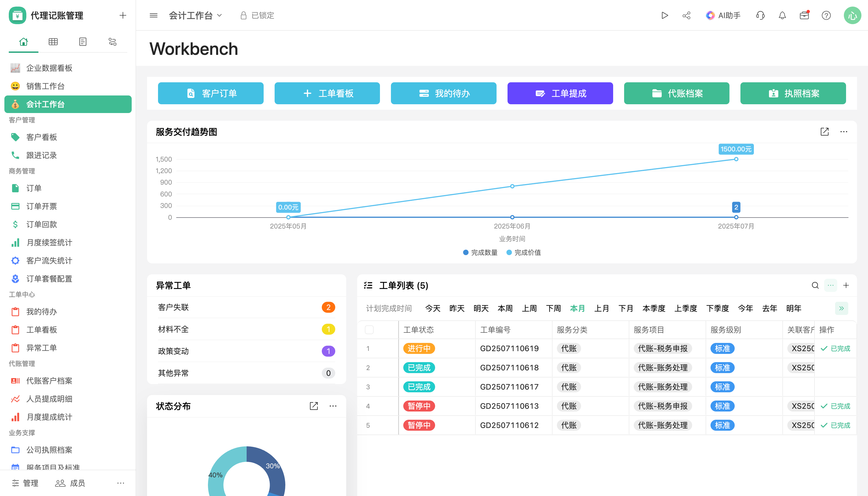The height and width of the screenshot is (496, 868).
Task: Click the 2025年07月 data point on 完成价值 line
Action: click(736, 159)
